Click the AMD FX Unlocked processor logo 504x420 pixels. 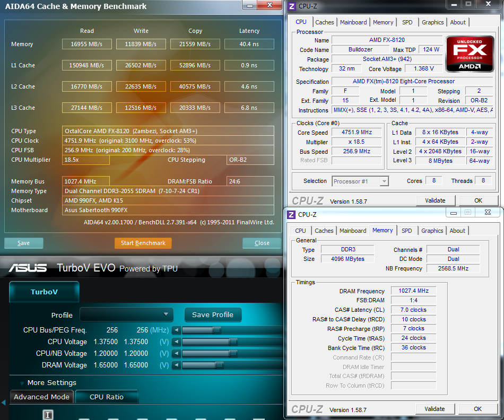[470, 54]
